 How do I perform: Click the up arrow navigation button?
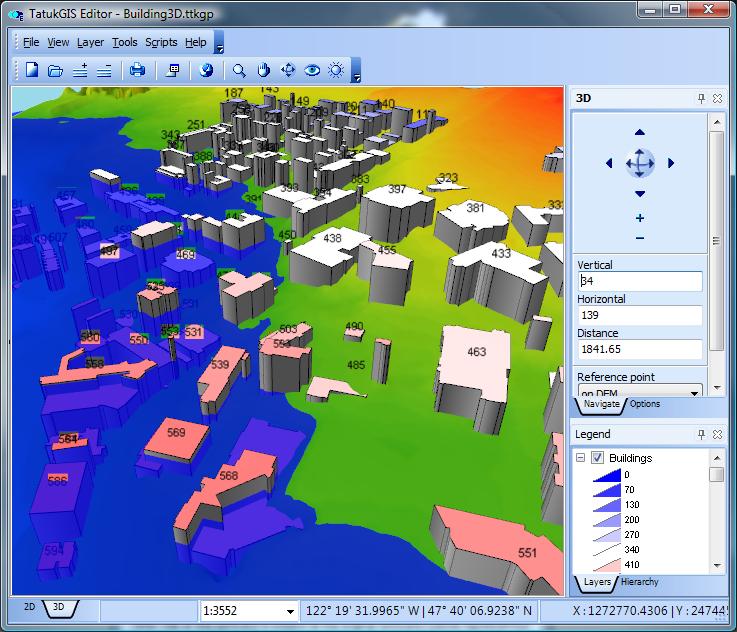[640, 133]
